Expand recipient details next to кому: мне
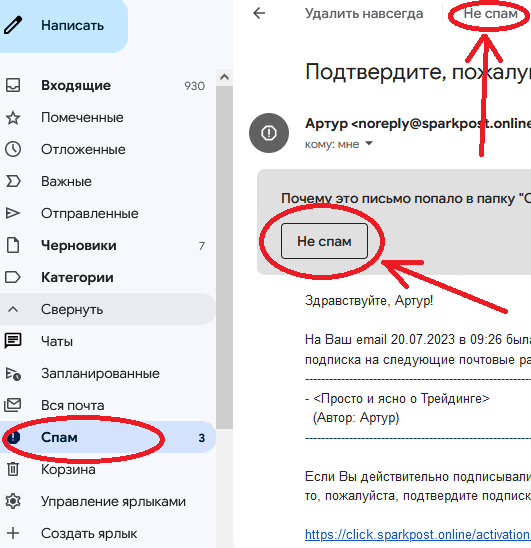The width and height of the screenshot is (531, 548). tap(369, 143)
